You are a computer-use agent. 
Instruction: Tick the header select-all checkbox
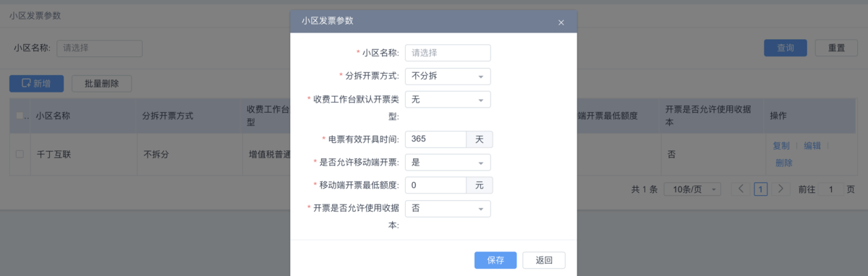pos(20,116)
